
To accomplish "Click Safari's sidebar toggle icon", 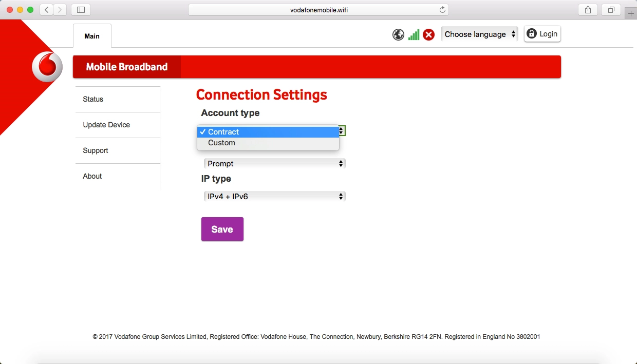I will click(x=81, y=10).
